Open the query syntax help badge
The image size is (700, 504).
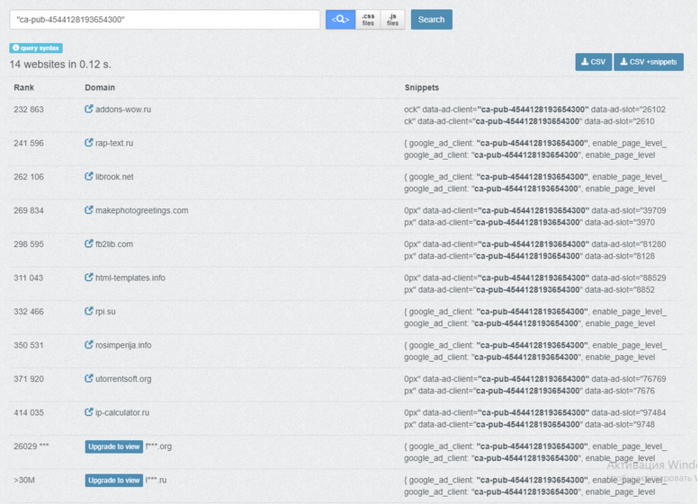pos(36,48)
